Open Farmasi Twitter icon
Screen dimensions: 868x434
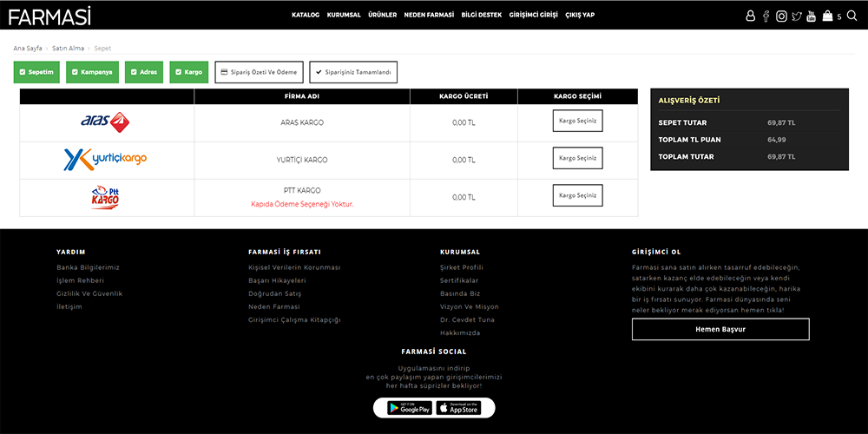click(797, 16)
